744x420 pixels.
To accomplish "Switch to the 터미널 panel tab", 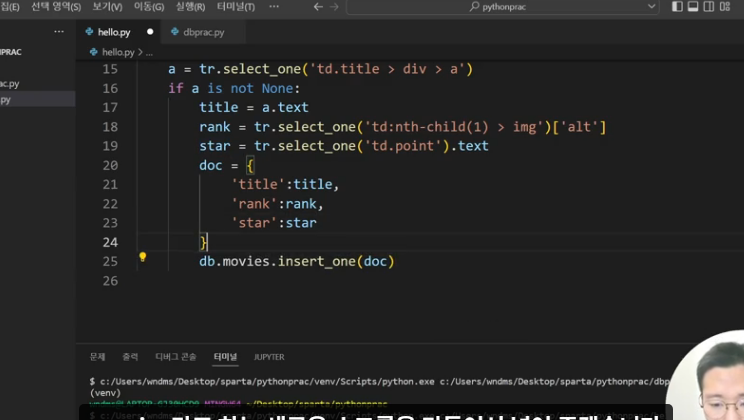I will point(225,357).
